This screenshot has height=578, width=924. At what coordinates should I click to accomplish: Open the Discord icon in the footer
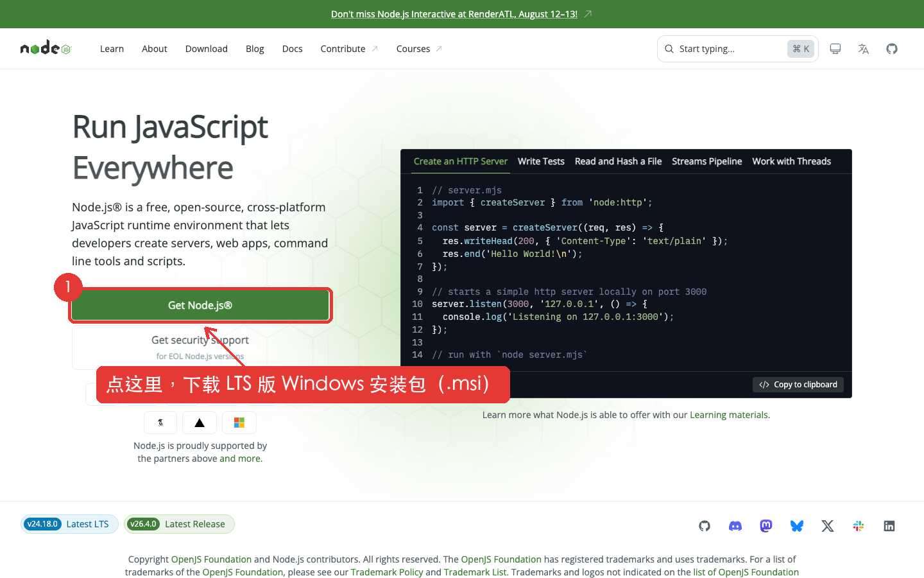tap(735, 526)
